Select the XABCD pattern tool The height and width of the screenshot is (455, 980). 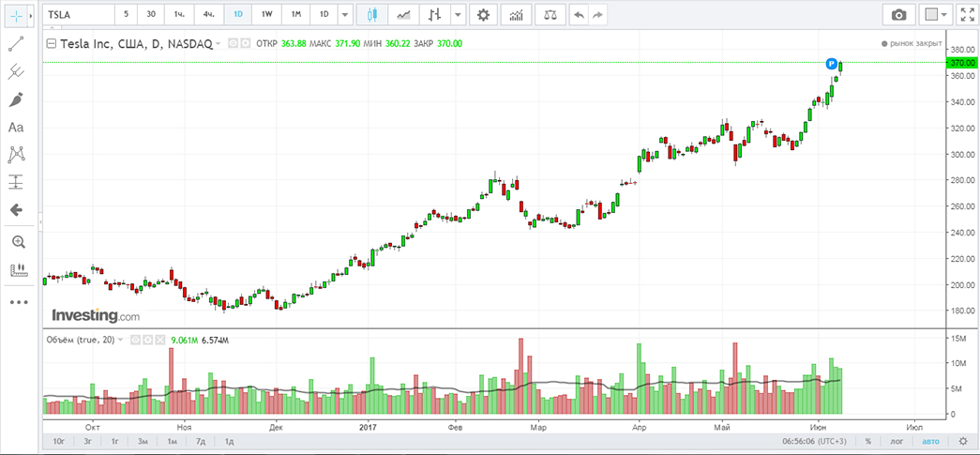tap(16, 154)
